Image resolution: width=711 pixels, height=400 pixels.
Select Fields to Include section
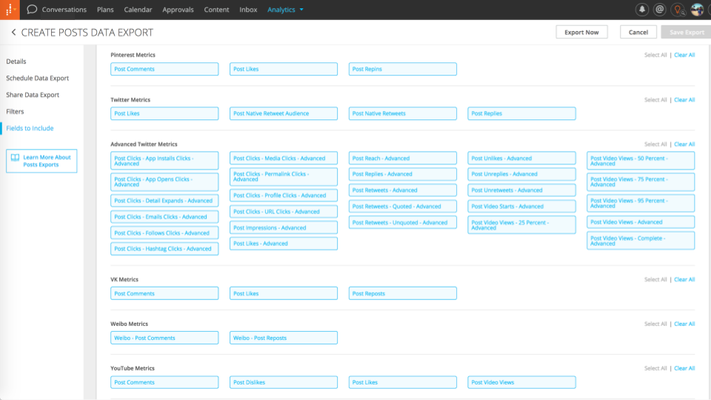point(30,128)
